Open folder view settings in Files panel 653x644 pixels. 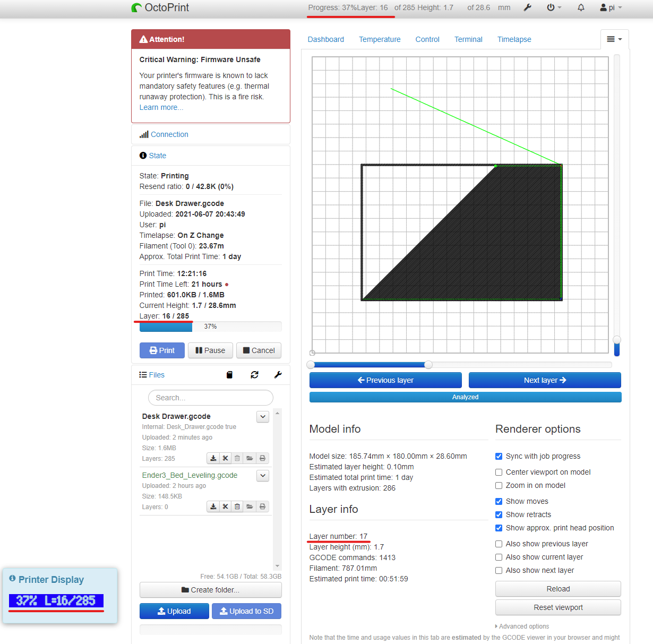pyautogui.click(x=278, y=375)
